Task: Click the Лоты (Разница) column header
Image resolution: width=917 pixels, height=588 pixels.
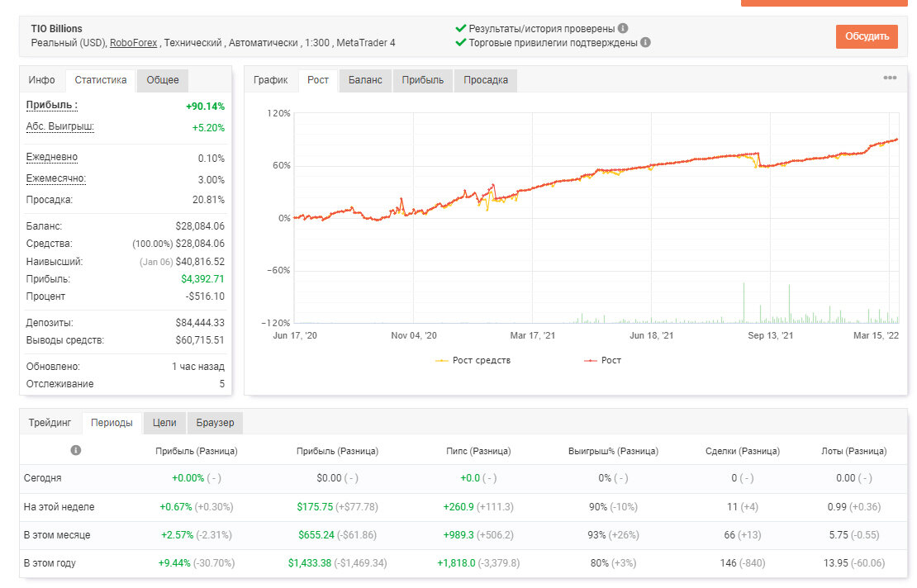Action: pos(854,451)
